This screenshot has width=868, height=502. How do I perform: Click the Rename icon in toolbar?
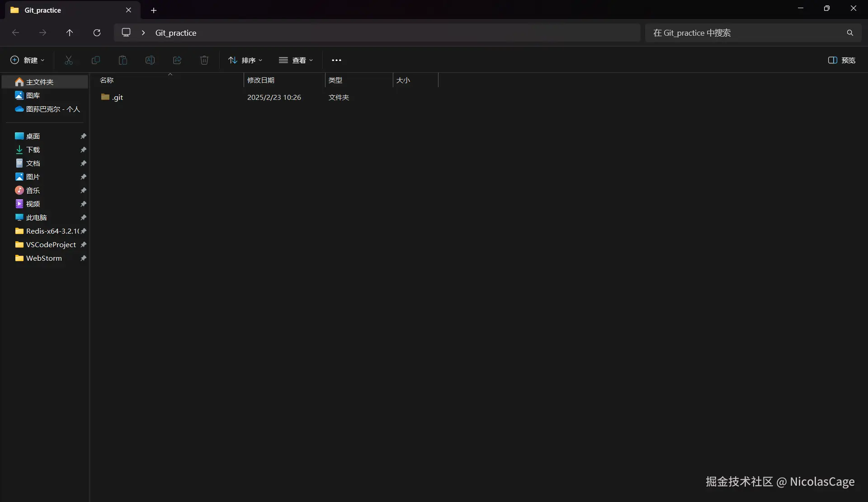(150, 60)
